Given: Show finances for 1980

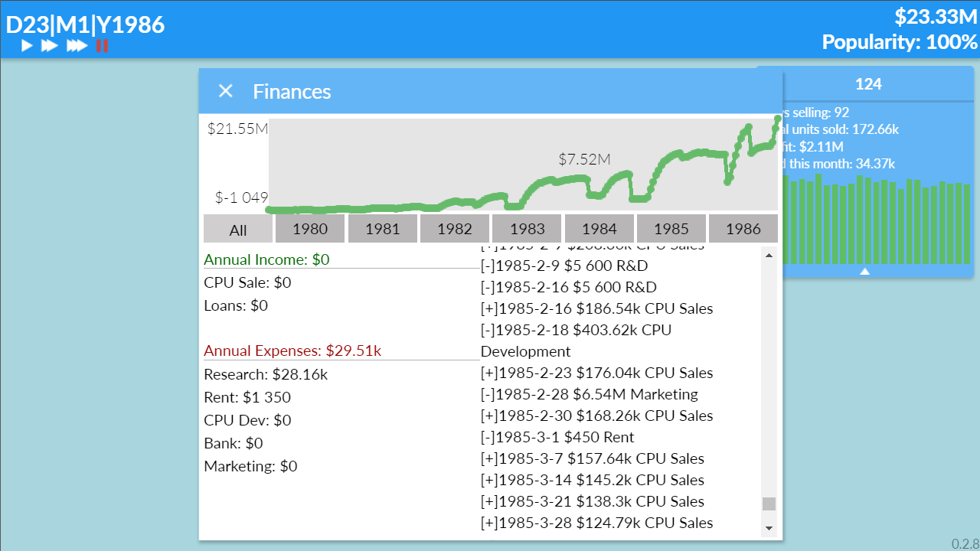Looking at the screenshot, I should tap(310, 229).
